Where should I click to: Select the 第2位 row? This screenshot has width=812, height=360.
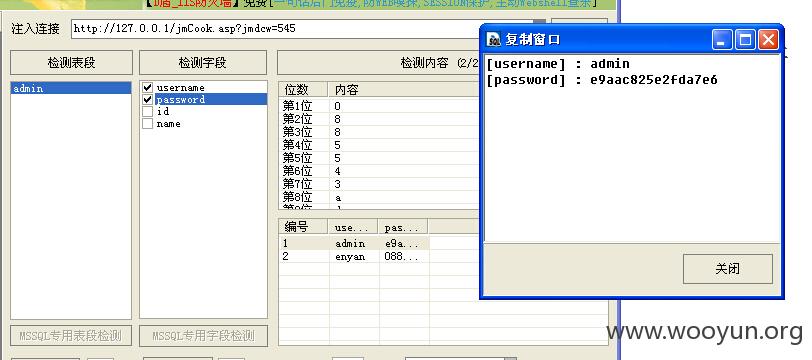click(x=380, y=119)
